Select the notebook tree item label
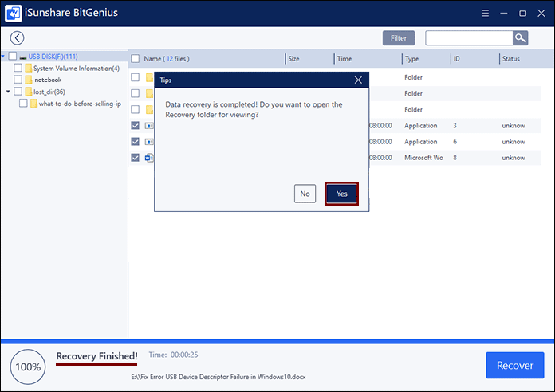This screenshot has height=392, width=555. pos(48,80)
